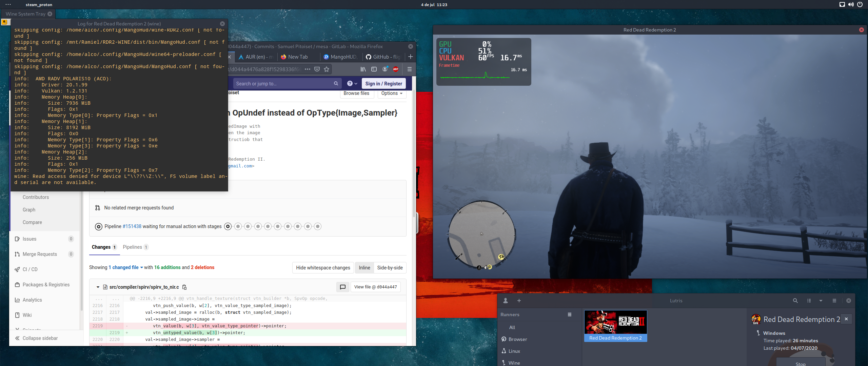868x366 pixels.
Task: Open Issues in GitLab sidebar
Action: (x=44, y=239)
